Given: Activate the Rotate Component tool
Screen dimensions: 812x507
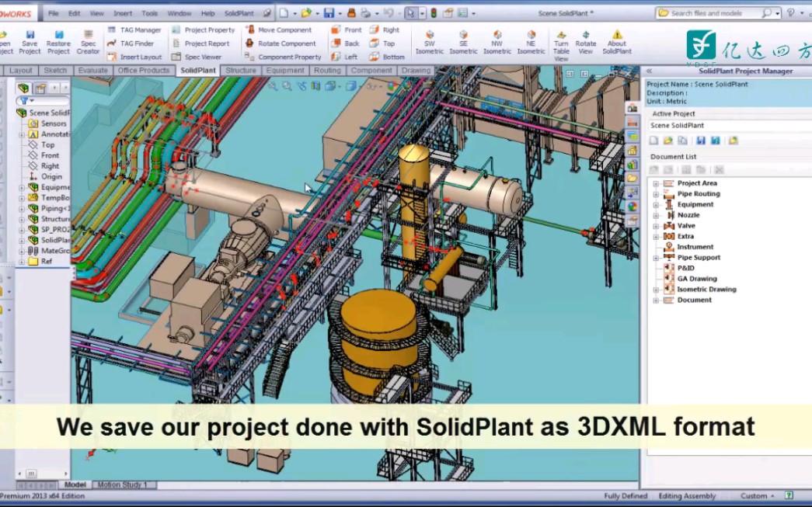Looking at the screenshot, I should click(285, 43).
